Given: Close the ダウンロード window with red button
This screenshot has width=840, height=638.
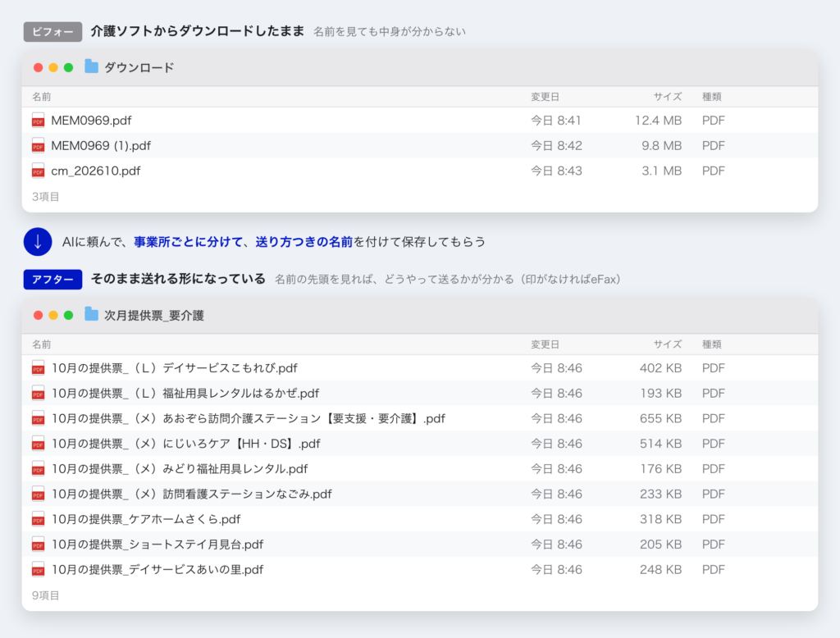Looking at the screenshot, I should (x=38, y=67).
